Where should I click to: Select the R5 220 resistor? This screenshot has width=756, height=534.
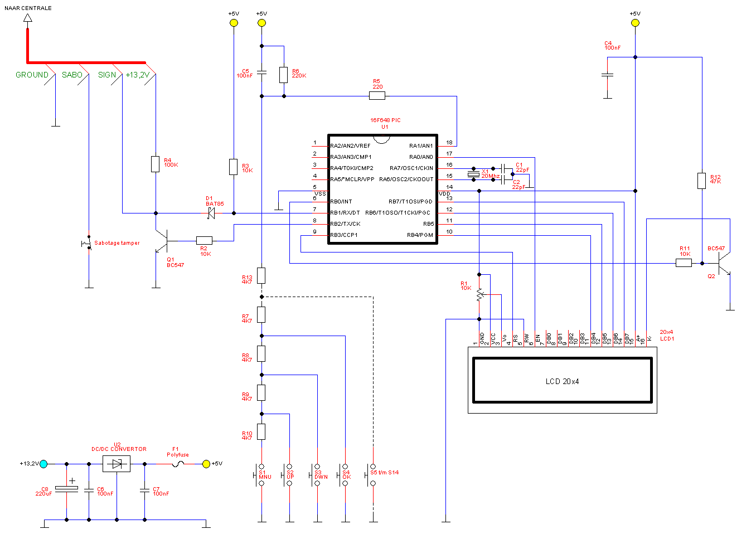pos(377,96)
